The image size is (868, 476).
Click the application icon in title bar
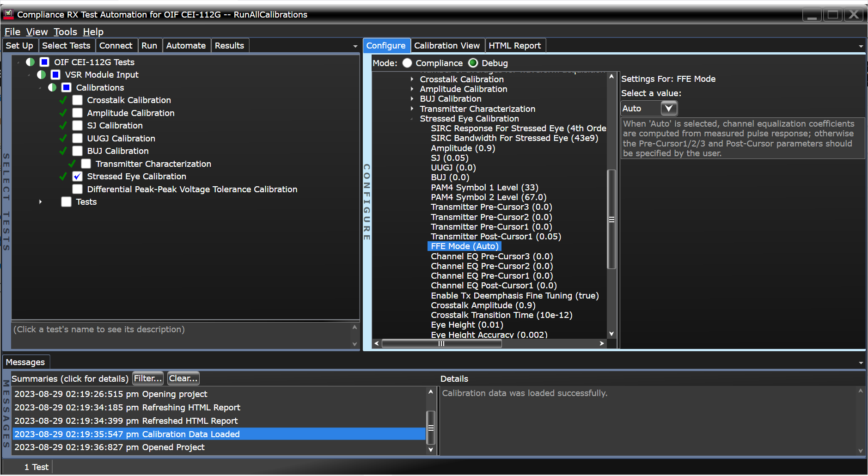[8, 14]
